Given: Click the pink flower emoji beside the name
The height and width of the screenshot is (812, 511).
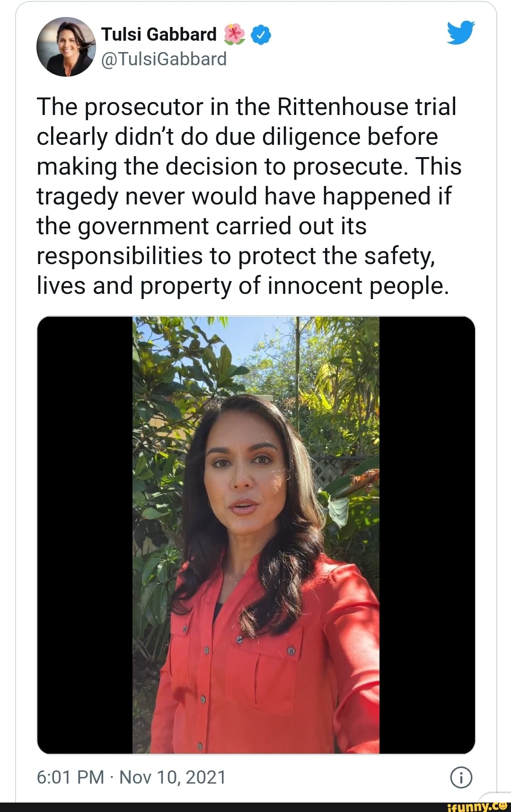Looking at the screenshot, I should (x=234, y=35).
